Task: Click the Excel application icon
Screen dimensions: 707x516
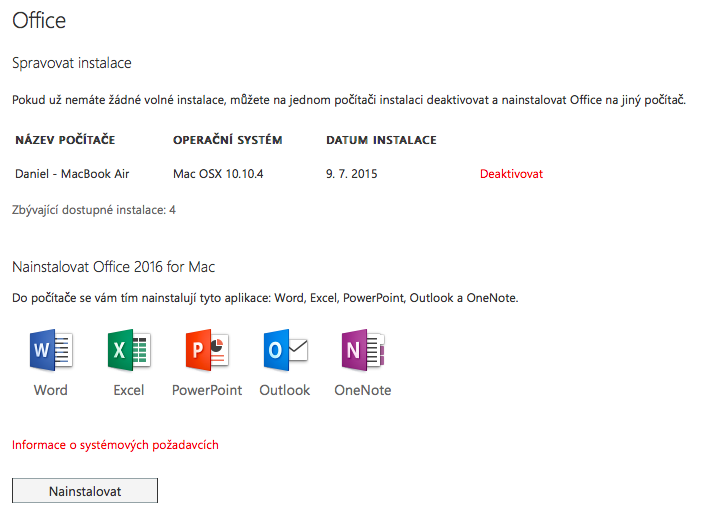Action: click(129, 350)
